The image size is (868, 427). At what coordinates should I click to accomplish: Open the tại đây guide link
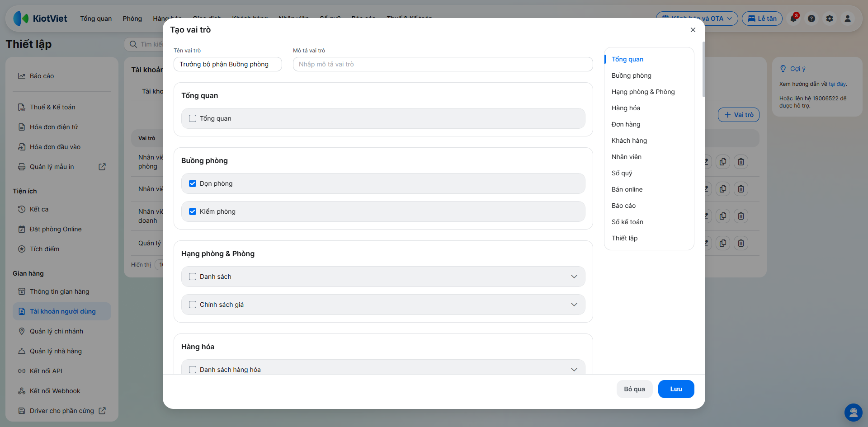coord(837,84)
